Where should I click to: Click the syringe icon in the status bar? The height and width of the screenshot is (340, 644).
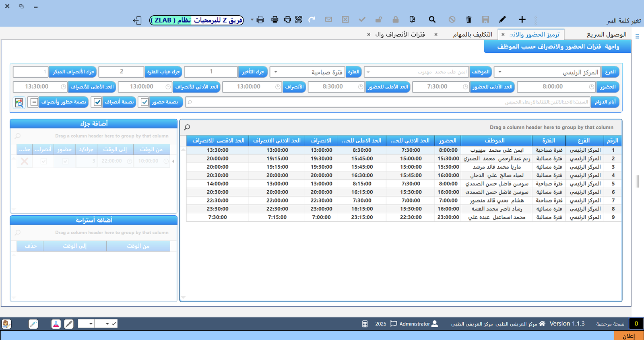[x=33, y=324]
